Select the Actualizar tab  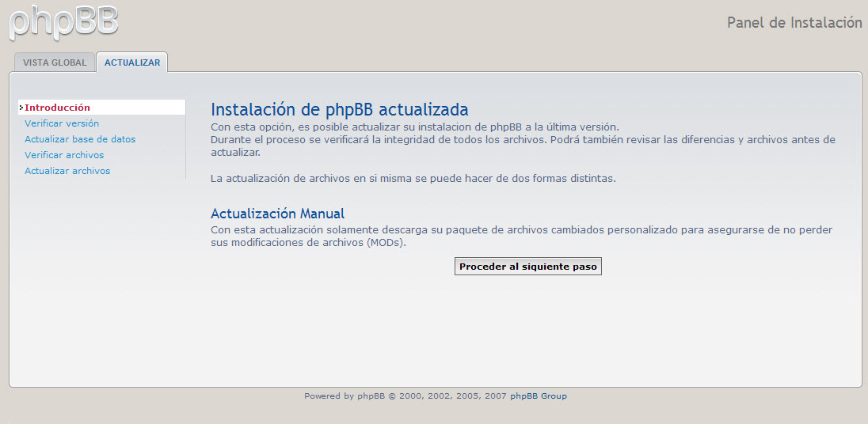(x=132, y=62)
